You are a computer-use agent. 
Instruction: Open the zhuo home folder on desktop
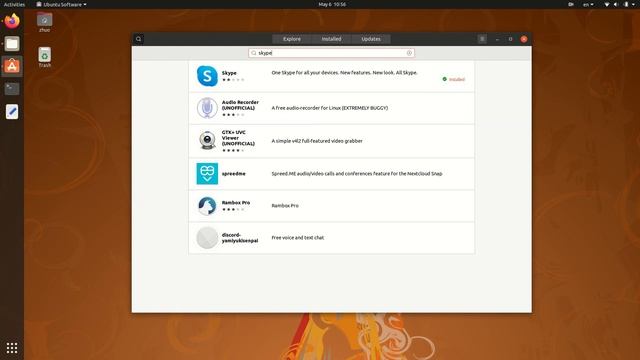[44, 22]
